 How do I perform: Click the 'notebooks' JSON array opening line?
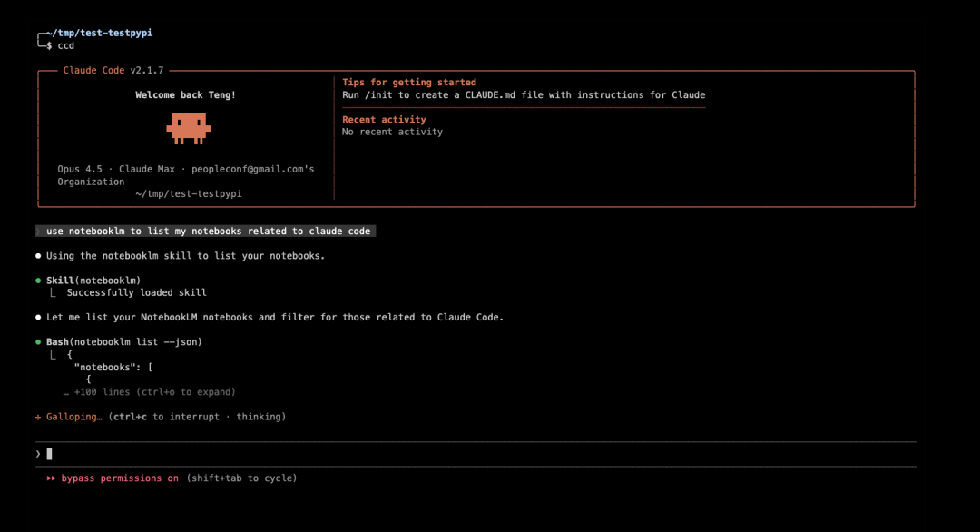click(113, 367)
